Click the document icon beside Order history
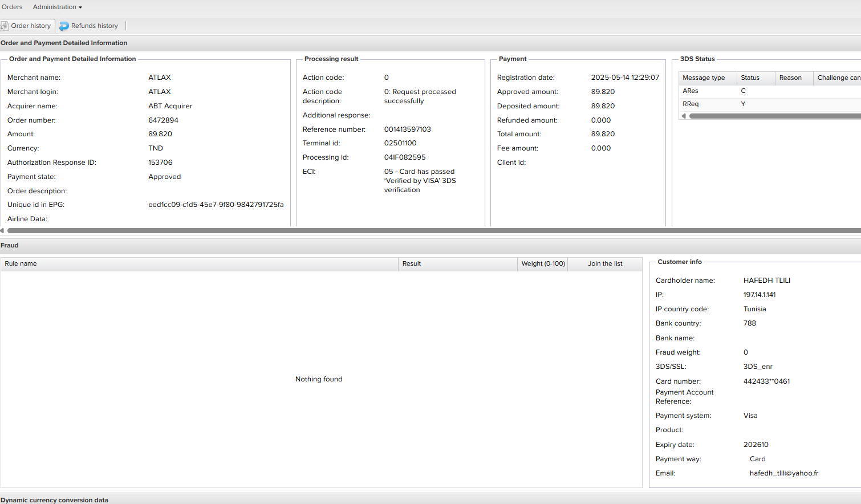Viewport: 861px width, 504px height. coord(5,26)
